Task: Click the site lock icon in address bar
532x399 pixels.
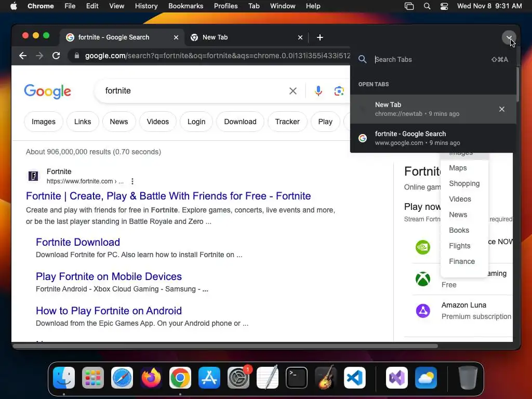Action: 77,56
